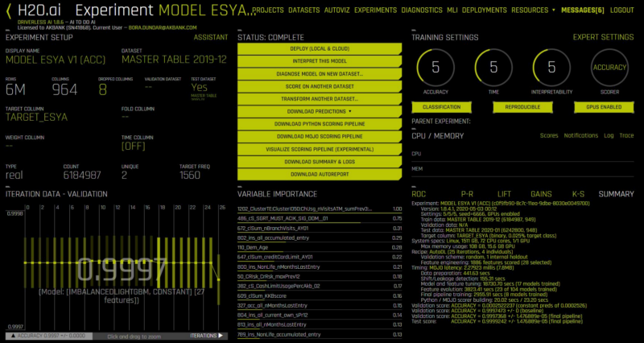Download Summary & Logs
The image size is (644, 343).
click(x=320, y=162)
